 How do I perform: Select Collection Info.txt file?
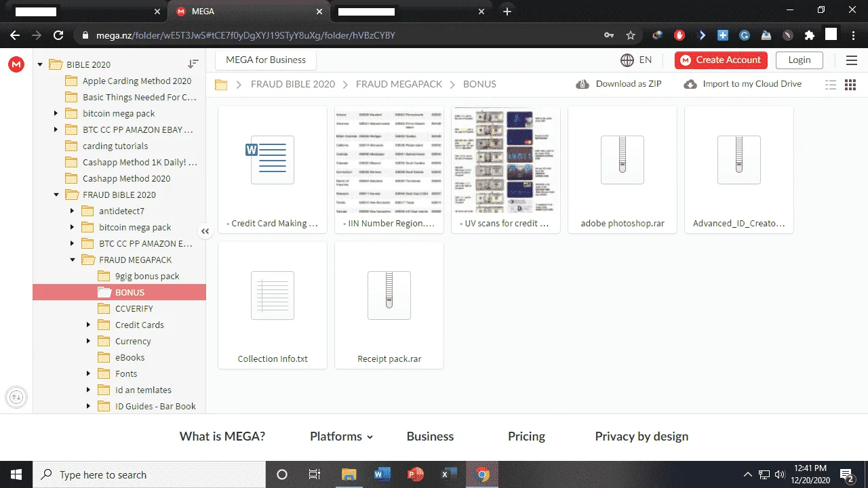coord(273,305)
